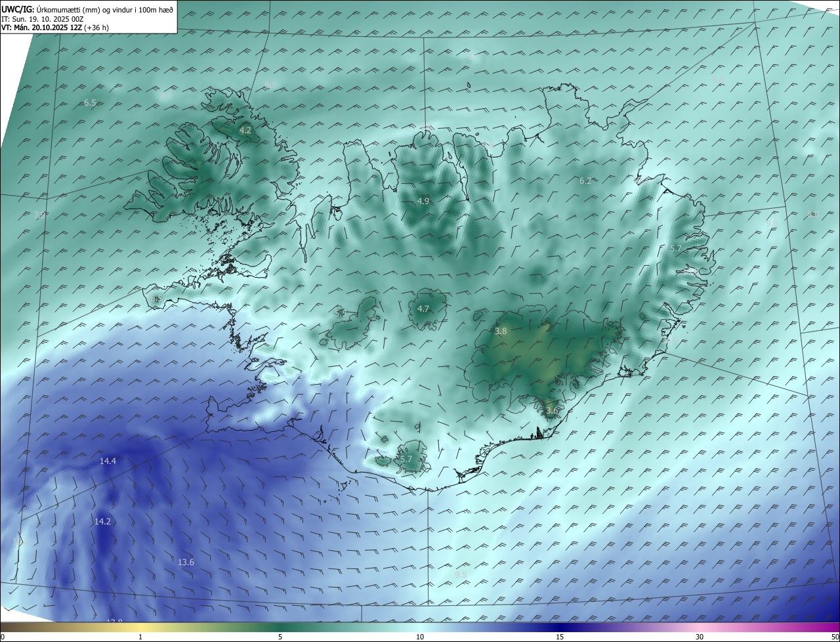Click the 4.2 value on the Westfjords
Image resolution: width=840 pixels, height=642 pixels.
pyautogui.click(x=245, y=131)
